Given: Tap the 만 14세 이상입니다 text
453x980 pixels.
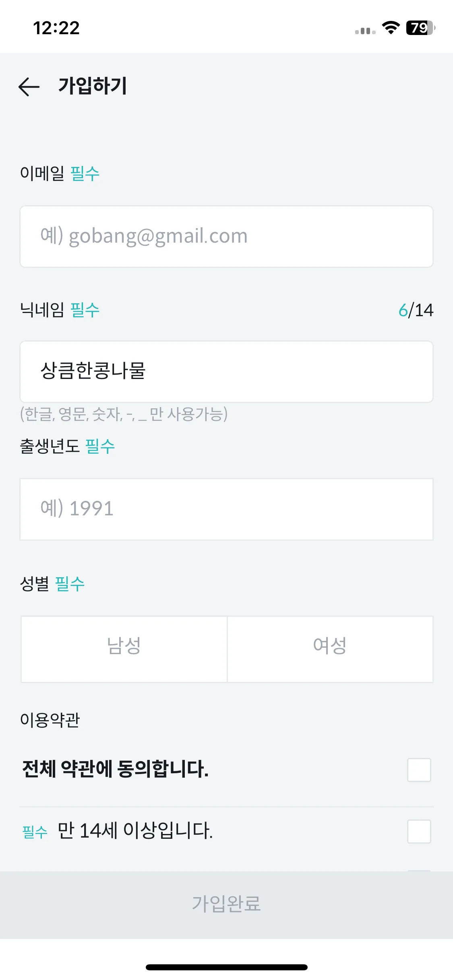Looking at the screenshot, I should [x=135, y=831].
